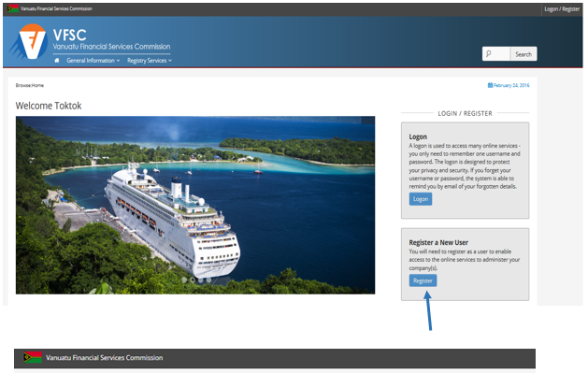Expand the General Information menu

93,61
